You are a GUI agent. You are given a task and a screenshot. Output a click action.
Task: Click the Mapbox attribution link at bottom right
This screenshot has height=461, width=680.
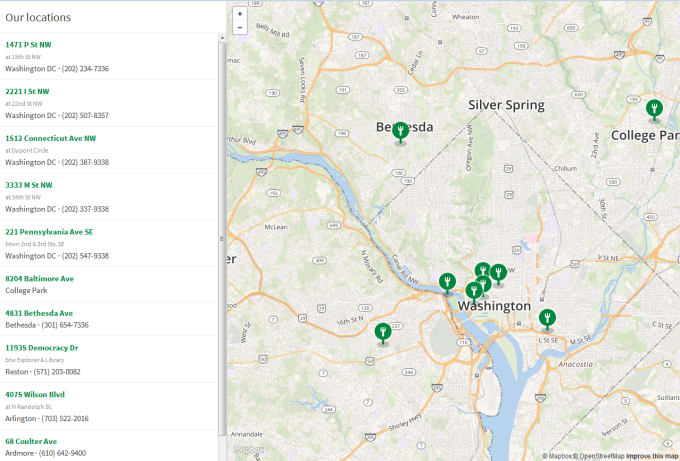point(560,456)
